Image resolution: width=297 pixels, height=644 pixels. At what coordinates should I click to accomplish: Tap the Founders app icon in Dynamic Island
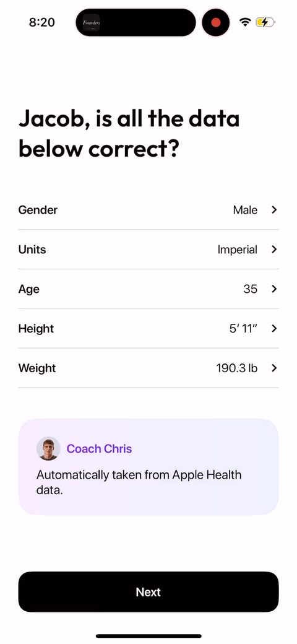[91, 22]
